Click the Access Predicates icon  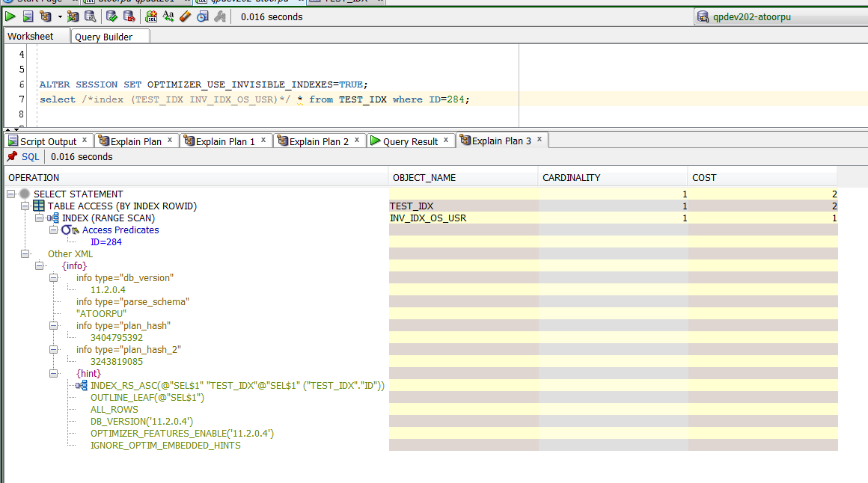[70, 230]
